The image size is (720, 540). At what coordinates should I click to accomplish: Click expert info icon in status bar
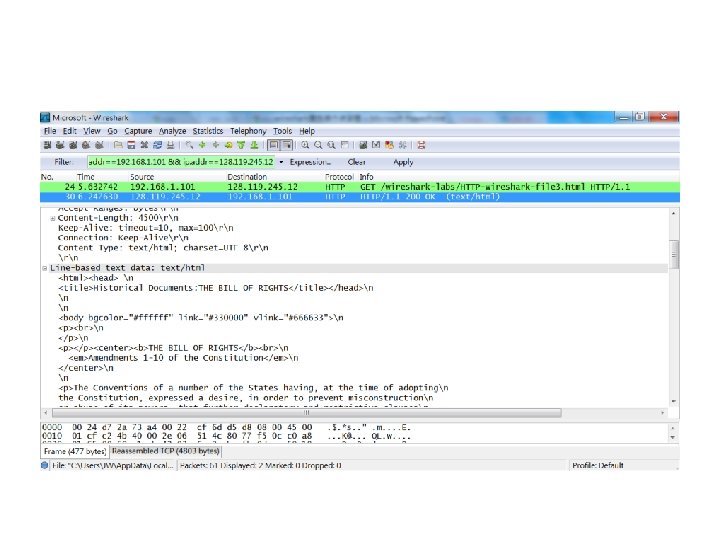pyautogui.click(x=45, y=465)
